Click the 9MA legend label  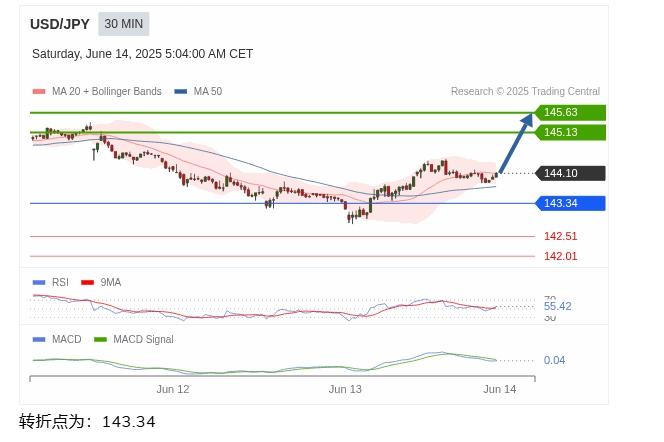click(111, 282)
